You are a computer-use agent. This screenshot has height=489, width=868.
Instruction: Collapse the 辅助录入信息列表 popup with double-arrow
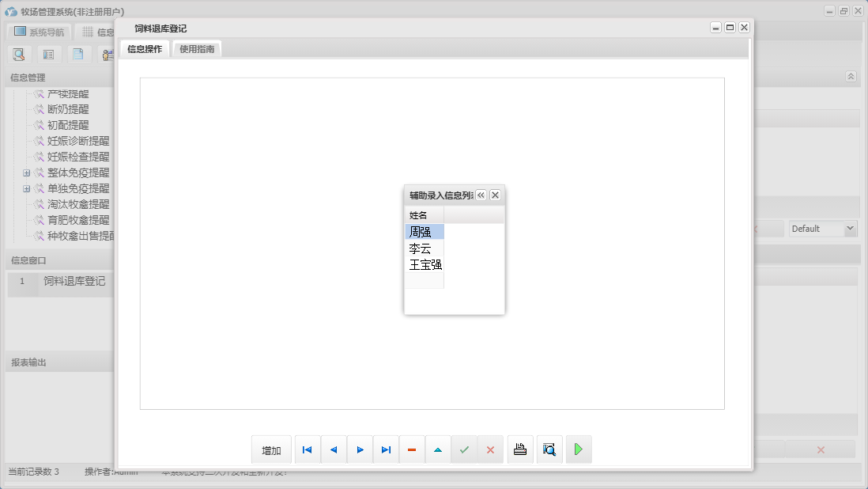(x=481, y=195)
